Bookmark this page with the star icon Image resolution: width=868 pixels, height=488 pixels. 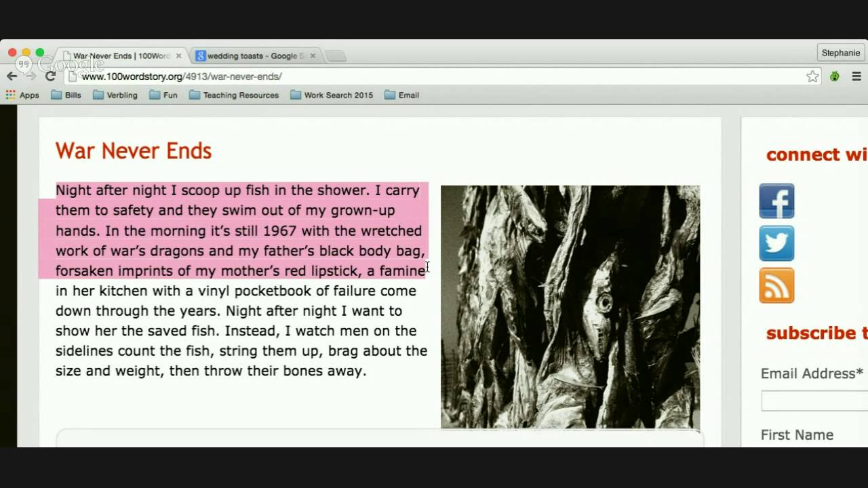click(812, 77)
